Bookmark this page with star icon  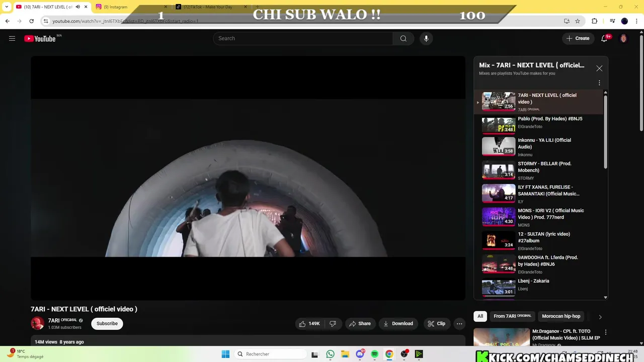tap(578, 21)
